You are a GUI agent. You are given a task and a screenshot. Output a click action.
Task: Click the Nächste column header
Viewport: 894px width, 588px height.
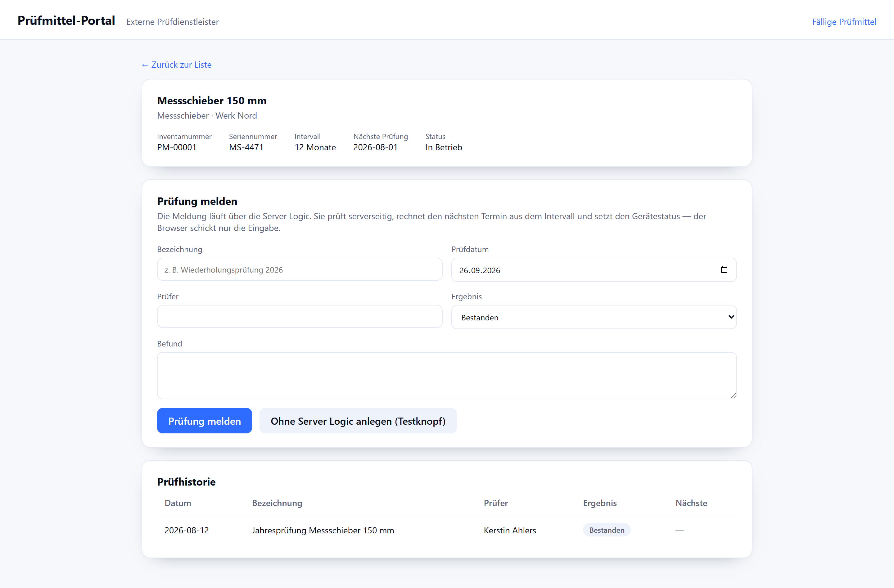pyautogui.click(x=691, y=503)
